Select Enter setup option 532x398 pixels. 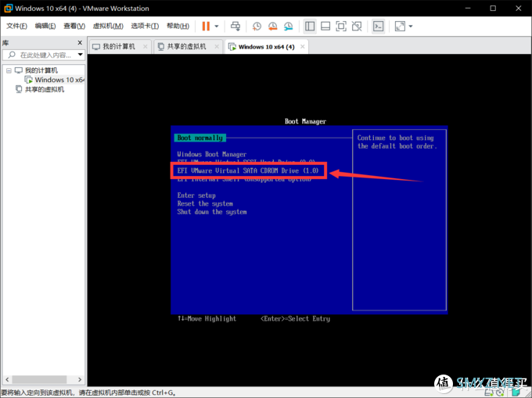pos(196,195)
